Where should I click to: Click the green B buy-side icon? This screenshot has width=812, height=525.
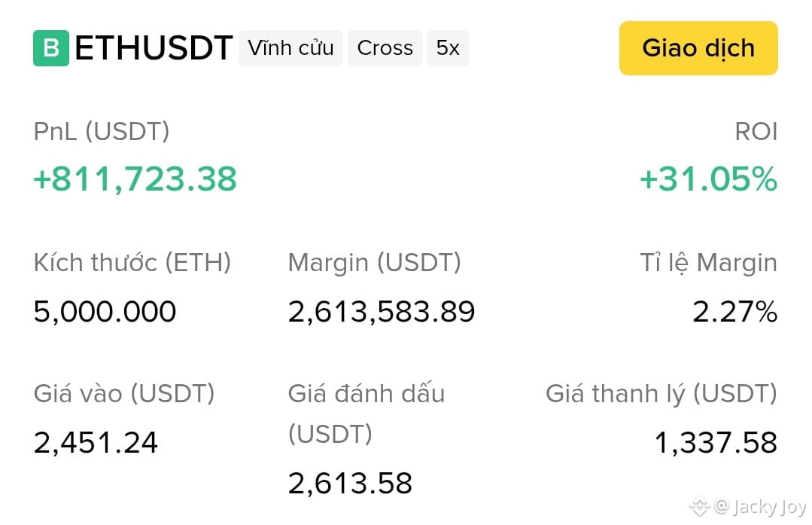[50, 48]
